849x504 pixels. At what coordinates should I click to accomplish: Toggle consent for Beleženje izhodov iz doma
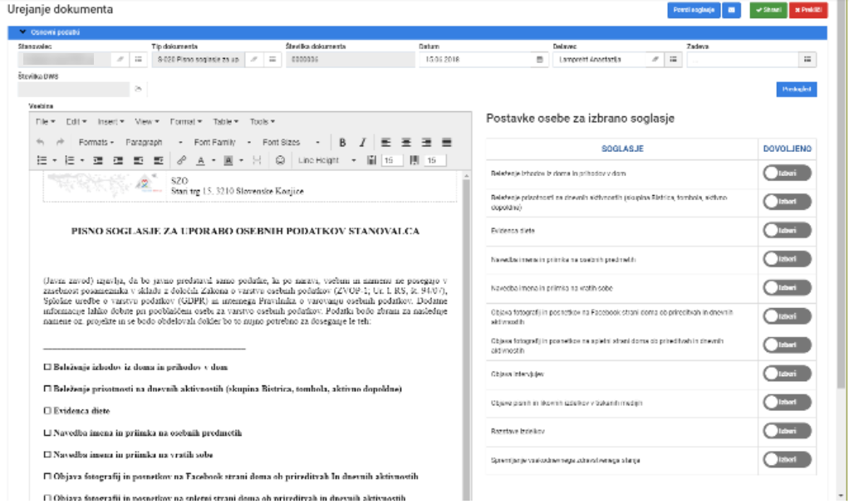(x=787, y=174)
